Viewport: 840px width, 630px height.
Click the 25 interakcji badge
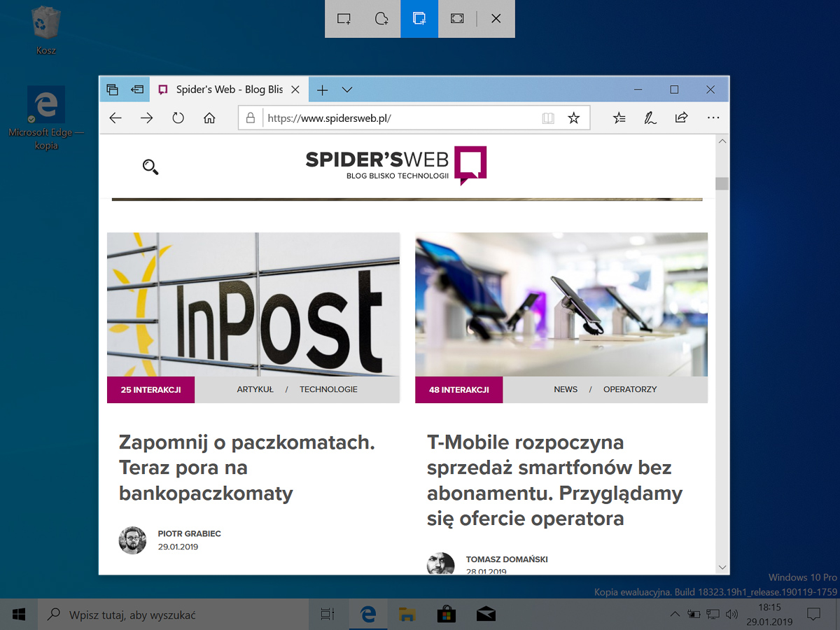tap(150, 390)
